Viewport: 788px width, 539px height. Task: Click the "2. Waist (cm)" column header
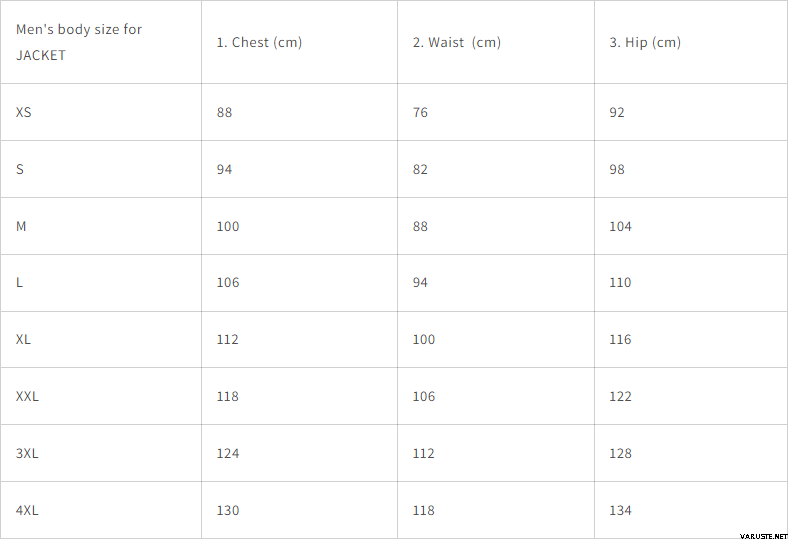click(x=456, y=42)
